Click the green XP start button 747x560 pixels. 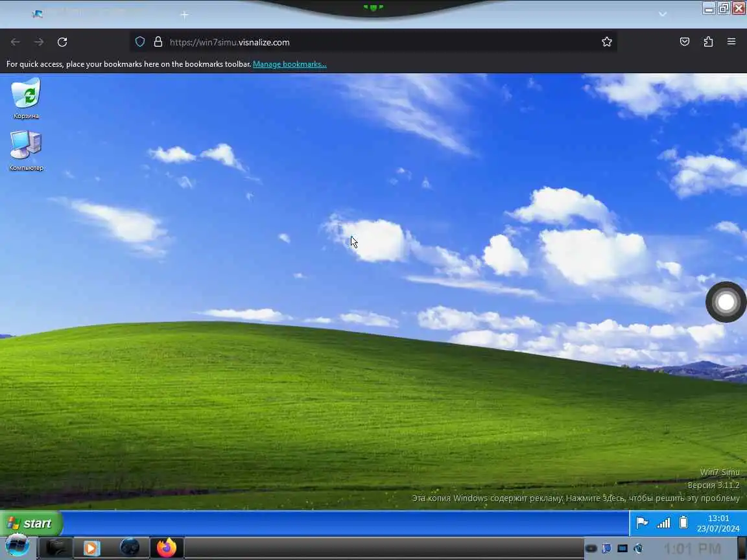point(30,523)
